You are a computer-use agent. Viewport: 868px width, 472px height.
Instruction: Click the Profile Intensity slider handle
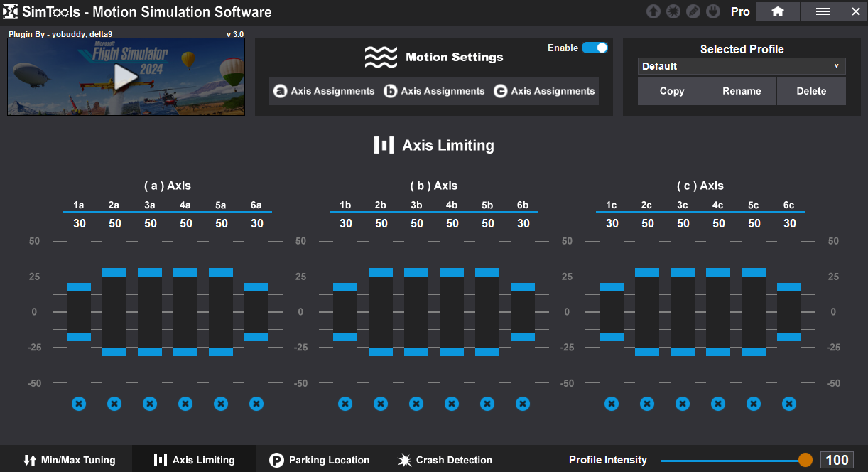tap(805, 460)
